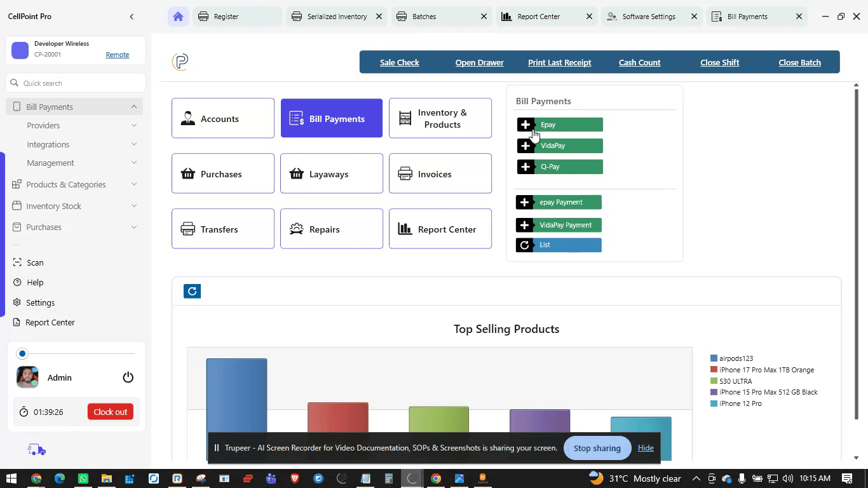Switch to the Serialized Inventory tab

[336, 17]
